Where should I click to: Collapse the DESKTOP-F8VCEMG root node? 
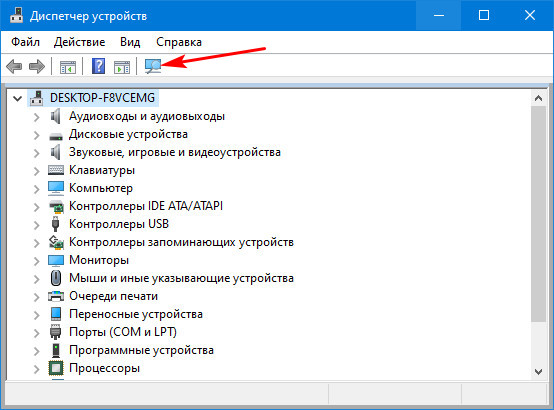(17, 98)
